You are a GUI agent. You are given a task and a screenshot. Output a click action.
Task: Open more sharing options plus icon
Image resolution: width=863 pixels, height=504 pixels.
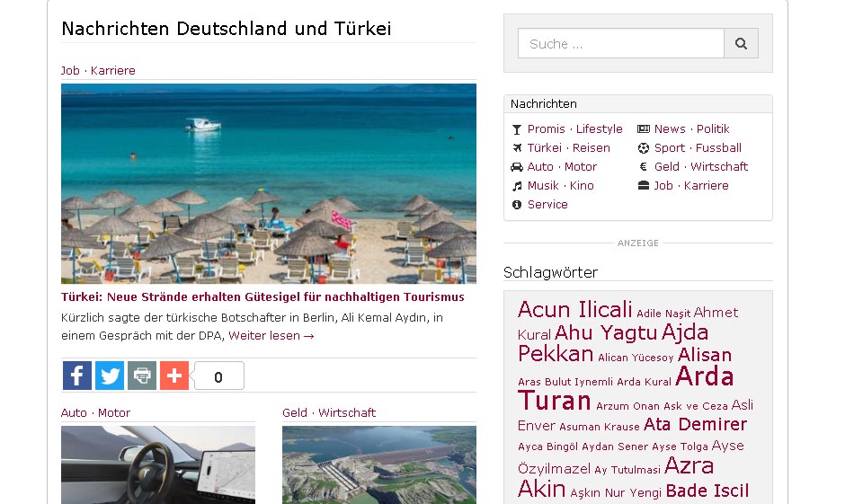click(x=174, y=376)
